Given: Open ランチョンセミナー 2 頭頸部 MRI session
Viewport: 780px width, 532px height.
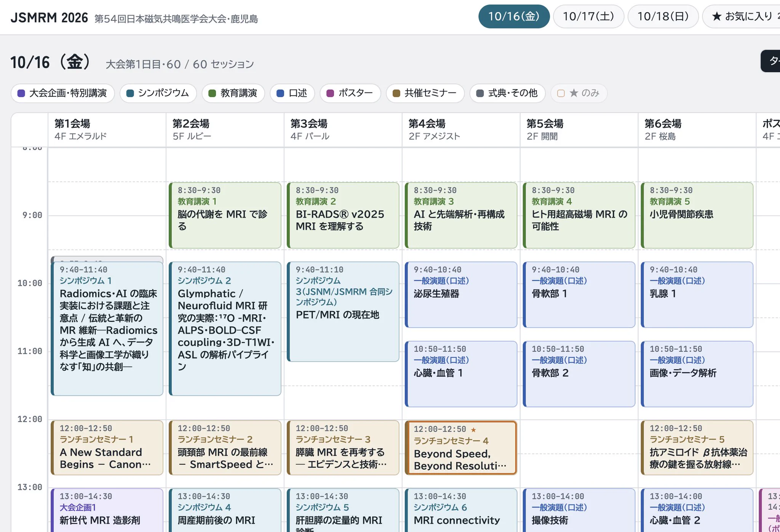Looking at the screenshot, I should [225, 448].
